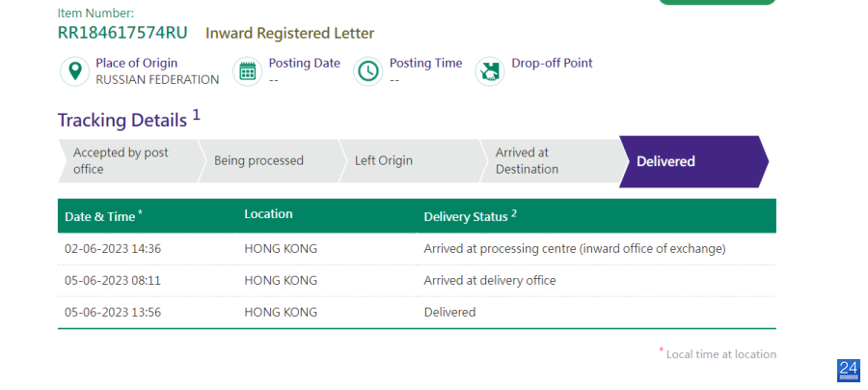
Task: Click the Delivery Status footnote 2
Action: [514, 213]
